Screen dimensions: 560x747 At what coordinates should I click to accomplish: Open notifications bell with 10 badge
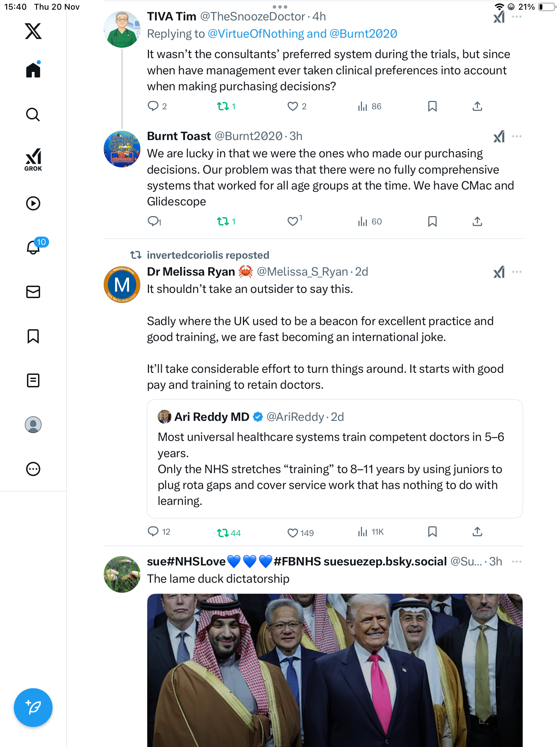[34, 247]
